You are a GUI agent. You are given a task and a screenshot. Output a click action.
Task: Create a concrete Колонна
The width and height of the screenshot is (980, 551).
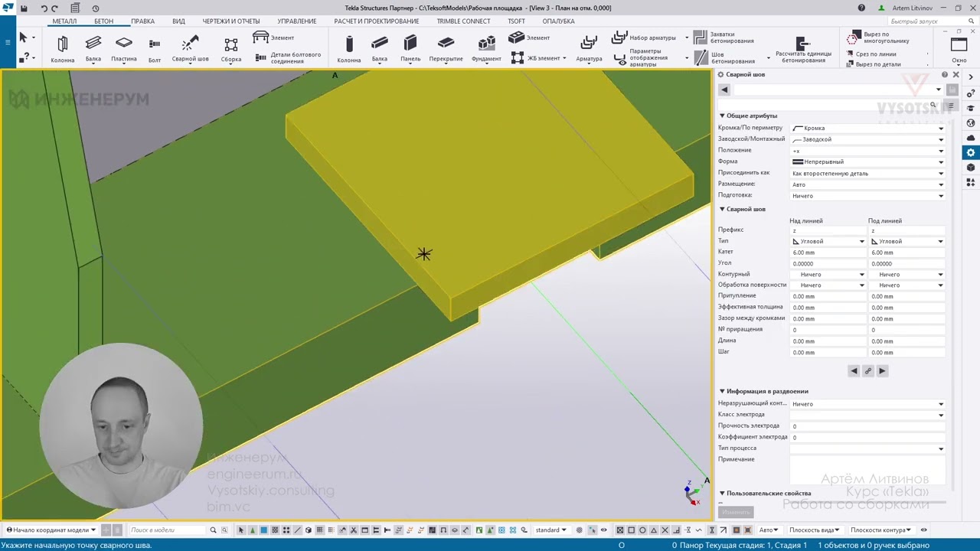pyautogui.click(x=349, y=49)
